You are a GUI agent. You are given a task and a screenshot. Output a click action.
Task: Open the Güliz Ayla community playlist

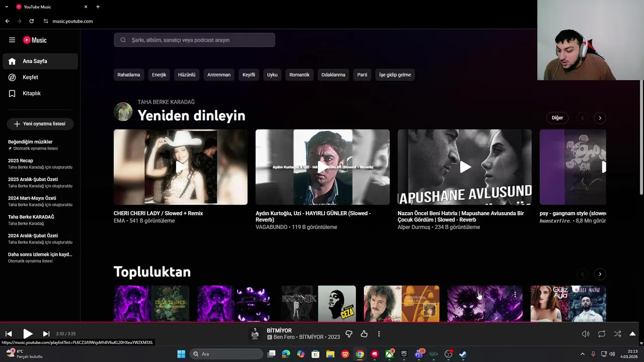[569, 303]
